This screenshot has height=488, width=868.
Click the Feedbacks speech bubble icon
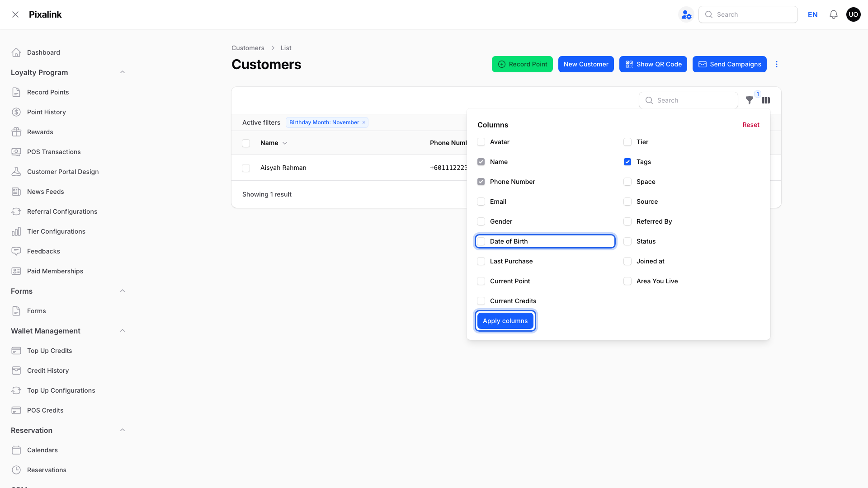point(16,251)
